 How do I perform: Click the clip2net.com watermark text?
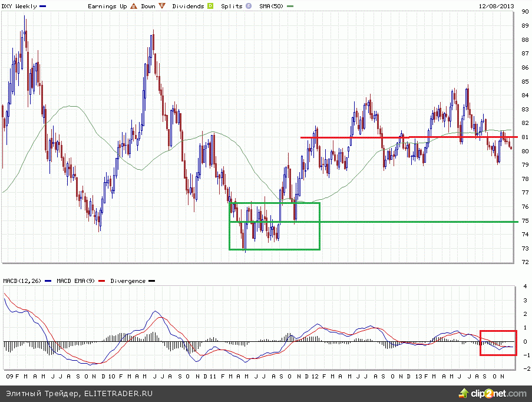pos(498,393)
